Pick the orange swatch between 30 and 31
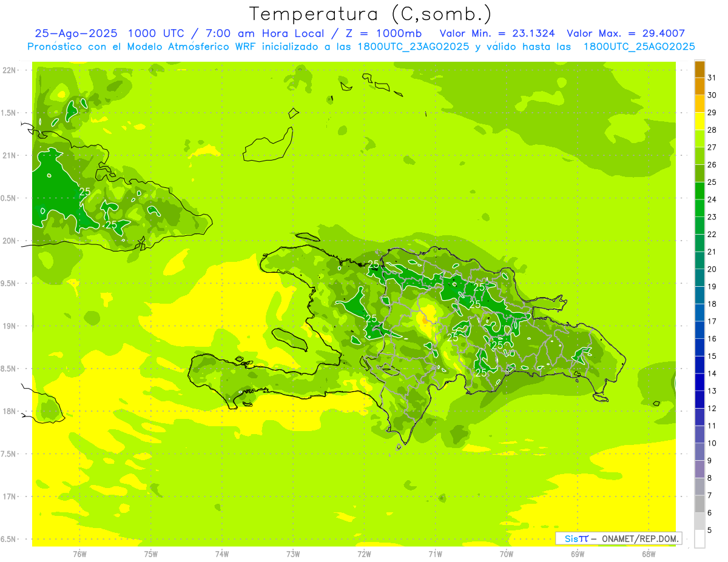728x562 pixels. coord(699,87)
